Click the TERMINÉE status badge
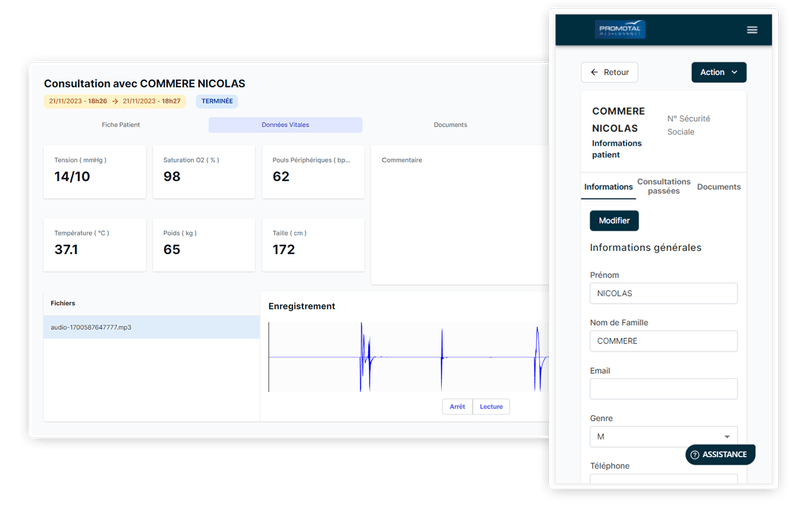Viewport: 800px width, 510px height. click(217, 101)
